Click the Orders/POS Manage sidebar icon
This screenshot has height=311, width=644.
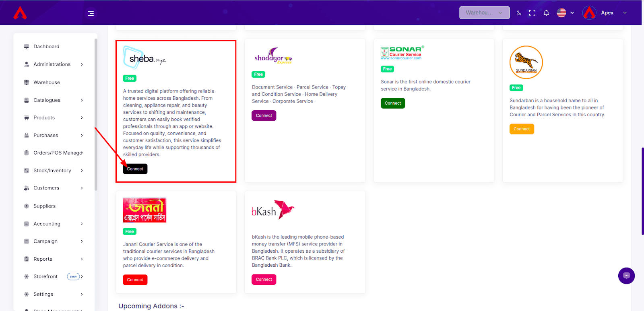(x=27, y=153)
